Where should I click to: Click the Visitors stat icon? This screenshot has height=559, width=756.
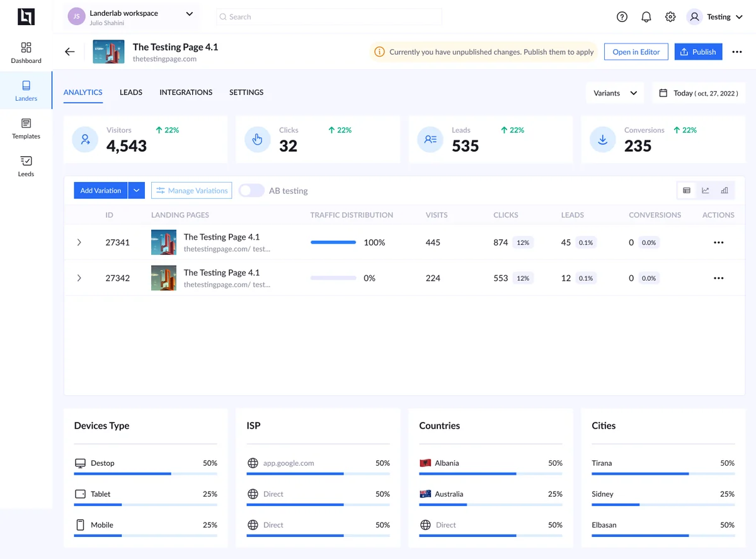(85, 140)
